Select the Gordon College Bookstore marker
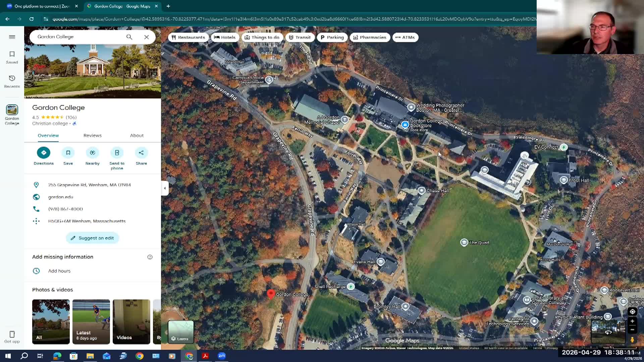 pos(405,125)
